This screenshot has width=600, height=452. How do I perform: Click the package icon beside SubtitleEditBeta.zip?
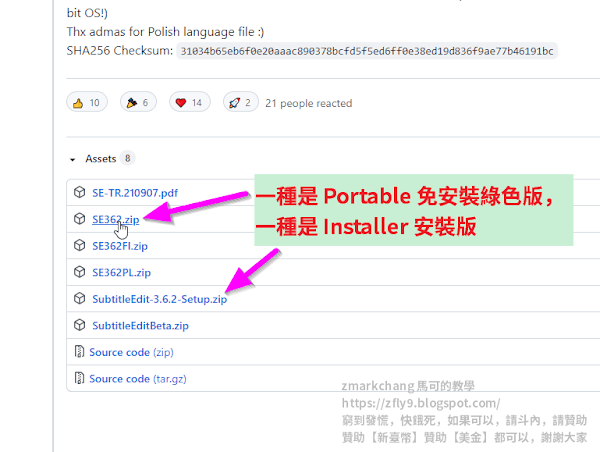coord(79,325)
